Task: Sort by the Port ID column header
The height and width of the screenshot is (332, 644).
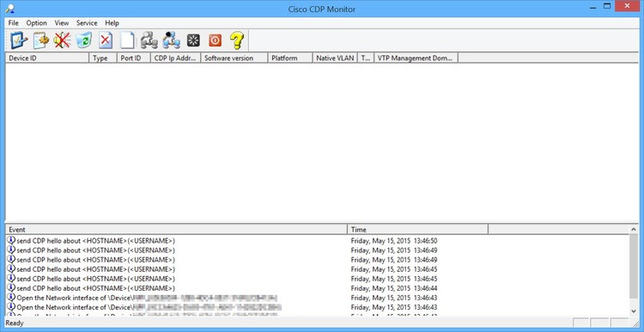Action: pyautogui.click(x=134, y=57)
